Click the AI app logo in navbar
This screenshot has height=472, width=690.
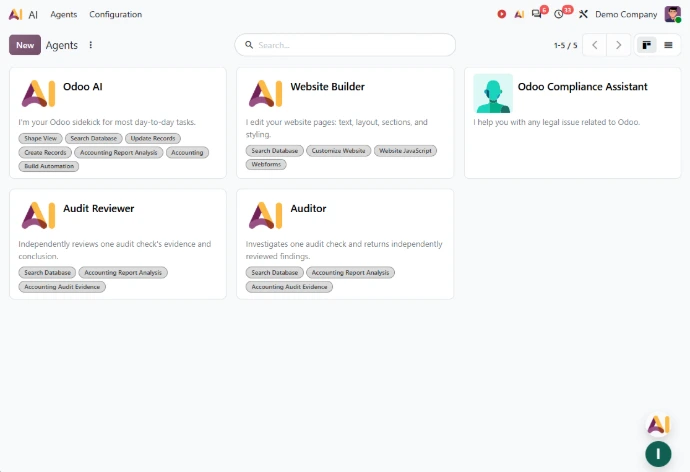click(15, 15)
